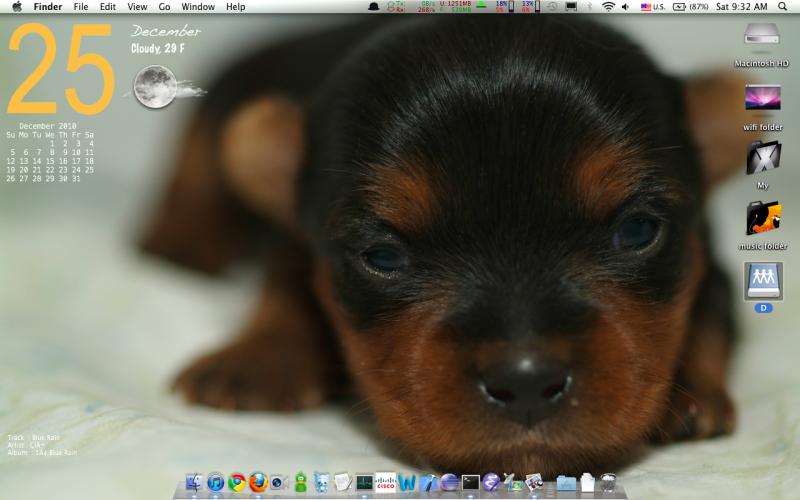Click the network Tx/Rx speed monitor
Screen dimensions: 800x500
point(411,7)
